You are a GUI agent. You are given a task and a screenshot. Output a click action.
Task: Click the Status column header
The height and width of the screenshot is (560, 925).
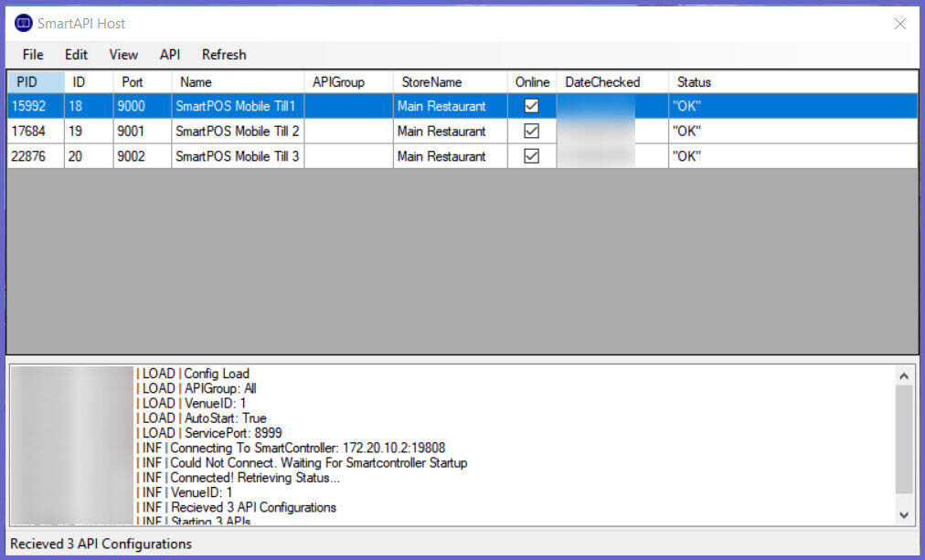click(792, 82)
